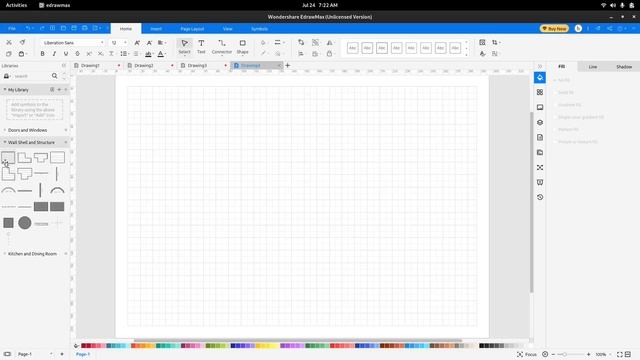Apply italic formatting
The width and height of the screenshot is (640, 360).
click(54, 54)
